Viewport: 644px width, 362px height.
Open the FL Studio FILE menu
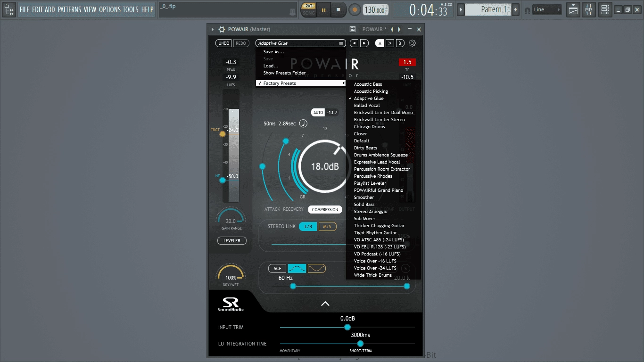click(x=25, y=9)
